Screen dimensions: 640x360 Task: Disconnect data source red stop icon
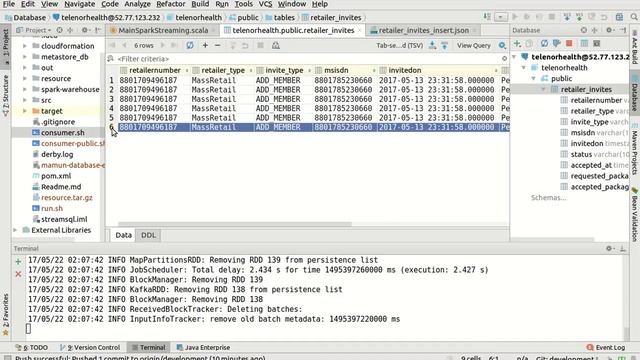(569, 43)
